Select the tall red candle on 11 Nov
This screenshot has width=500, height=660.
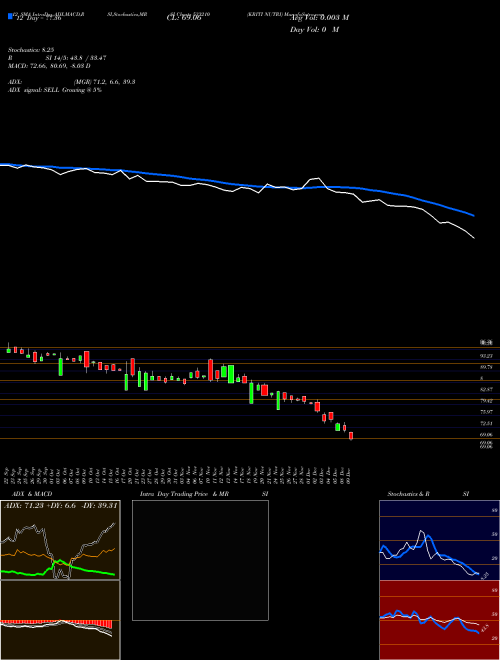210,370
